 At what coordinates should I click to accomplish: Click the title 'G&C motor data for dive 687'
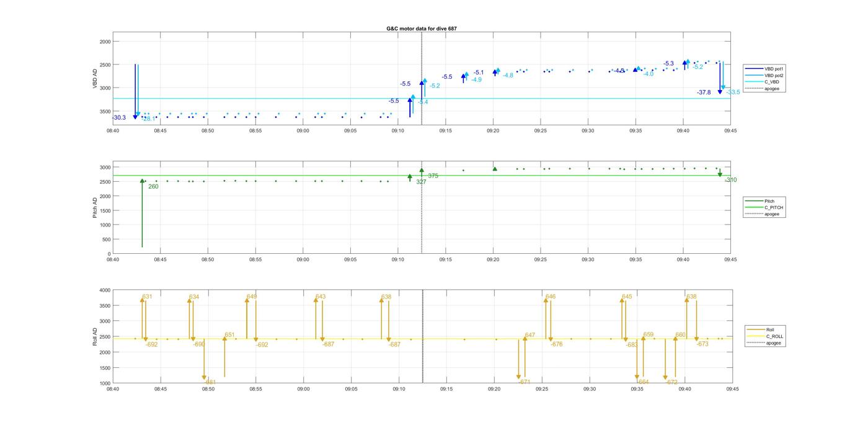(x=422, y=29)
